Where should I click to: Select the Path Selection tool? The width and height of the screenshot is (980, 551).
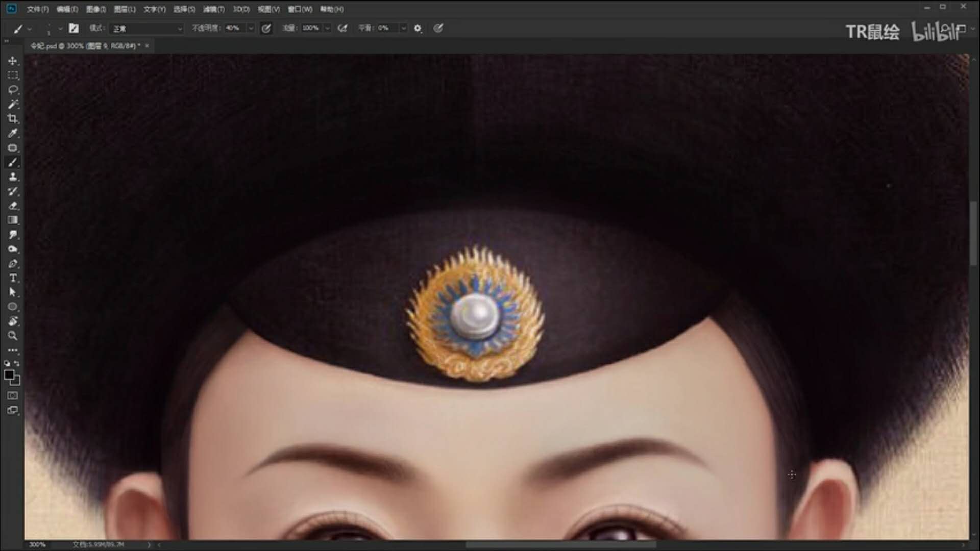point(13,292)
